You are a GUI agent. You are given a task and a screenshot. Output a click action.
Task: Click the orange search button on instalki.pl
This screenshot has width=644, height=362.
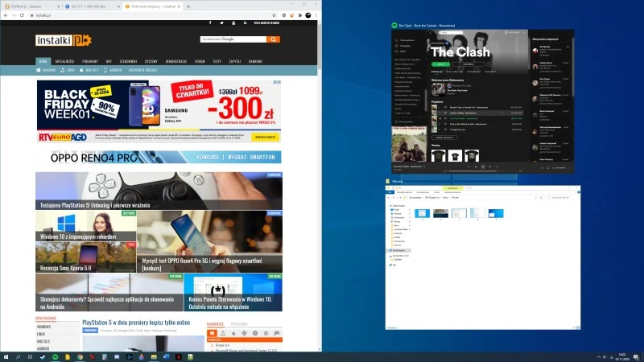pos(272,39)
